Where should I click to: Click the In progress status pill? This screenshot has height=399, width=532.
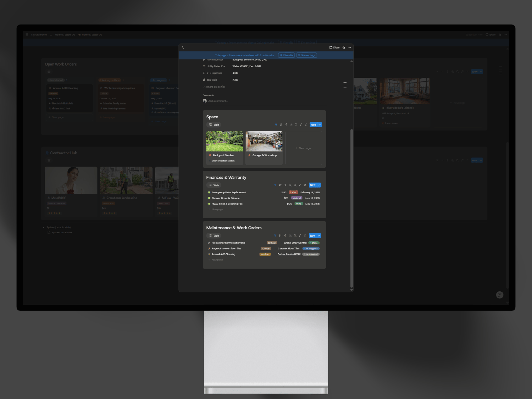311,249
